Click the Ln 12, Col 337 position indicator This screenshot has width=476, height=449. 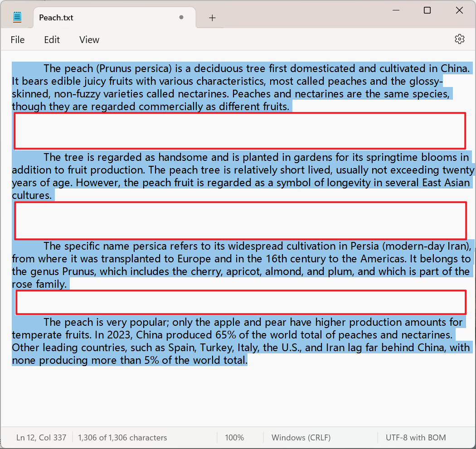41,438
